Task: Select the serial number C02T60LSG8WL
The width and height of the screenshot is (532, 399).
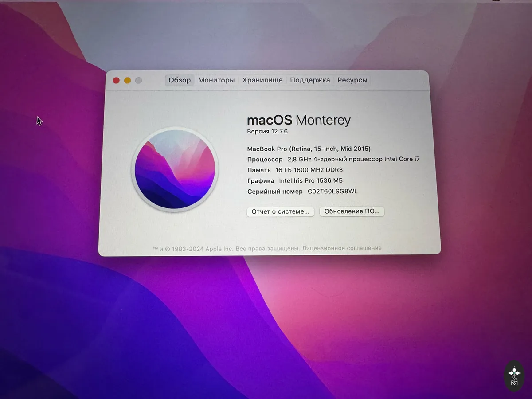Action: [332, 192]
